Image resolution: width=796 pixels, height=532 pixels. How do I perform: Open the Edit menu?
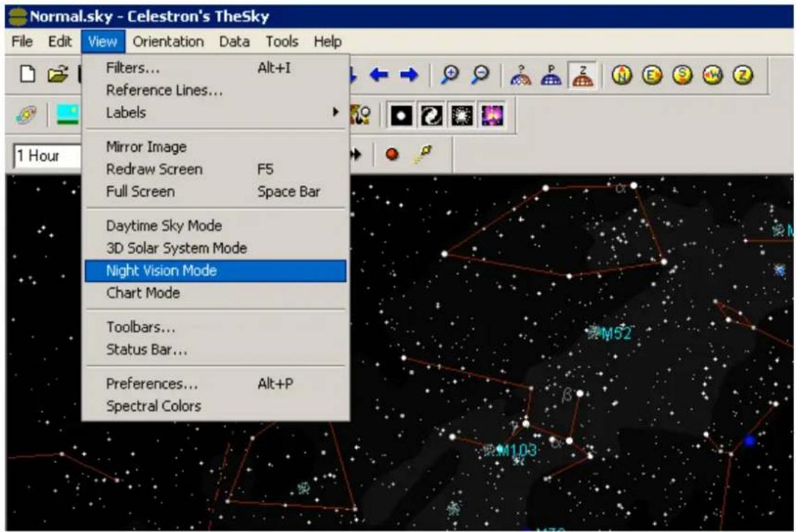click(60, 42)
